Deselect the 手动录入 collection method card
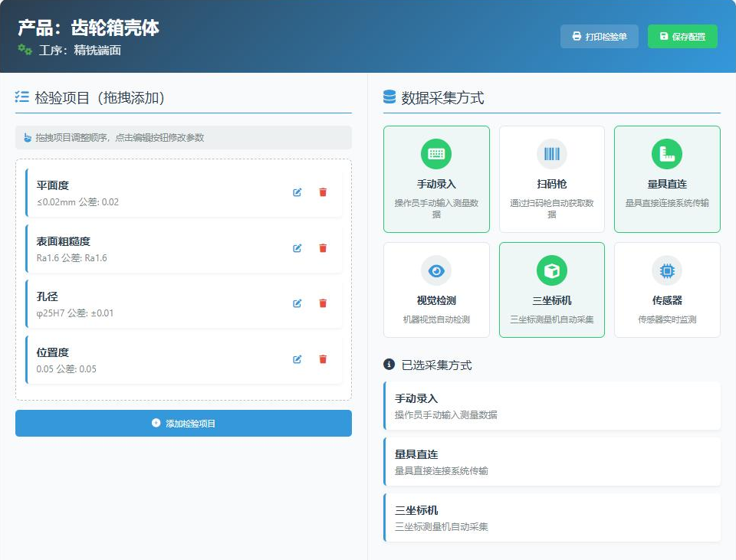This screenshot has width=736, height=560. (x=435, y=178)
